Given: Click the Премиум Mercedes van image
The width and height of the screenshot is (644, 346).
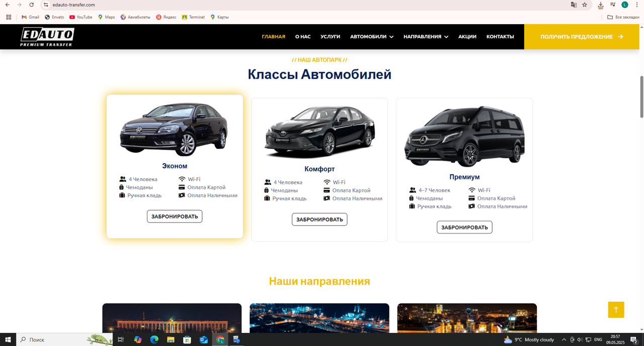Looking at the screenshot, I should point(464,136).
